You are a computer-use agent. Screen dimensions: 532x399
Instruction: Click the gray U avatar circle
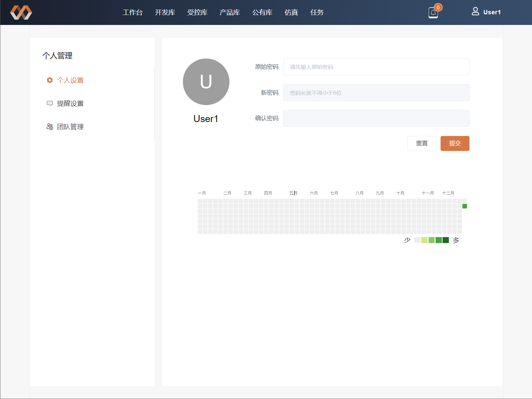(x=206, y=82)
